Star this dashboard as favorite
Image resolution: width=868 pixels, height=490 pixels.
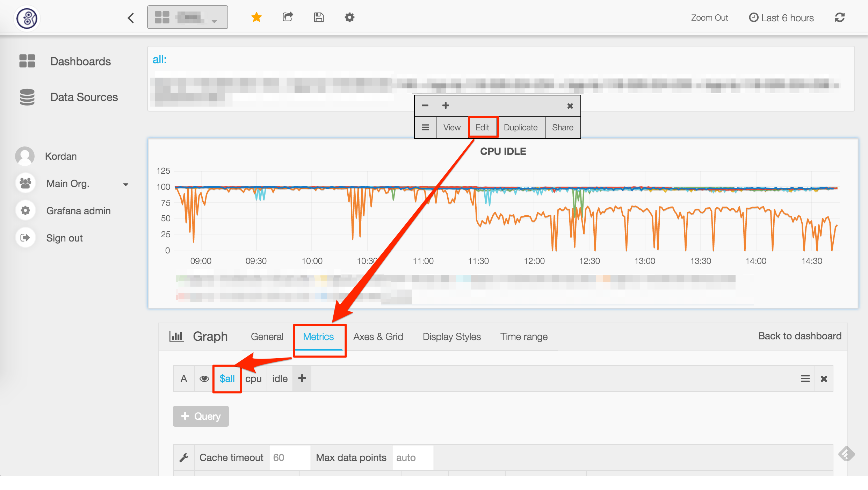click(x=256, y=17)
